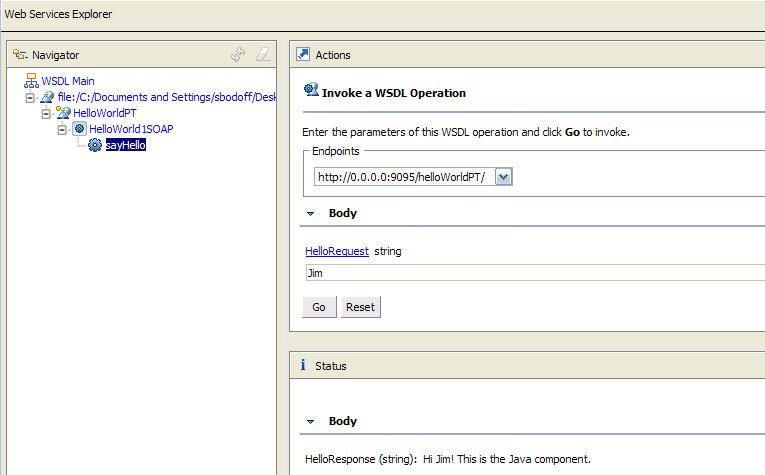Click the Navigator panel tree icon

[20, 55]
